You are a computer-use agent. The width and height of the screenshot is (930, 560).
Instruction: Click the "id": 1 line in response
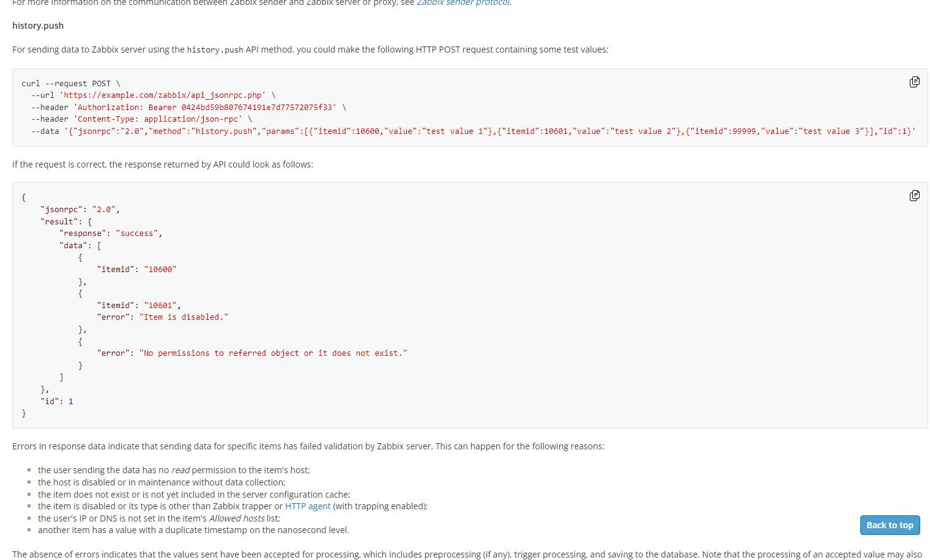(56, 401)
